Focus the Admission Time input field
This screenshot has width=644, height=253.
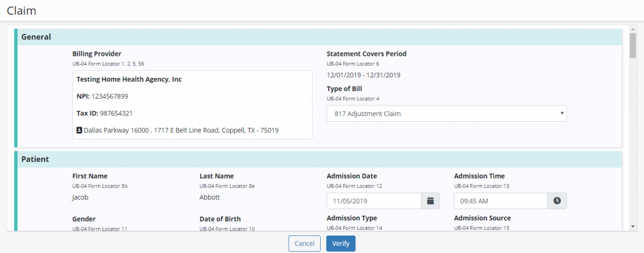point(501,201)
